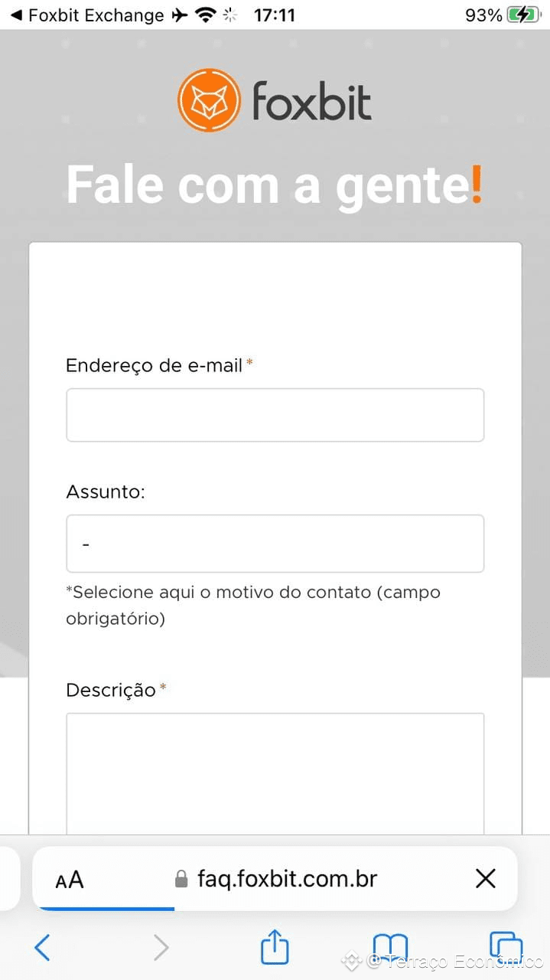This screenshot has width=550, height=980.
Task: Open the Safari share sheet icon
Action: pyautogui.click(x=275, y=946)
